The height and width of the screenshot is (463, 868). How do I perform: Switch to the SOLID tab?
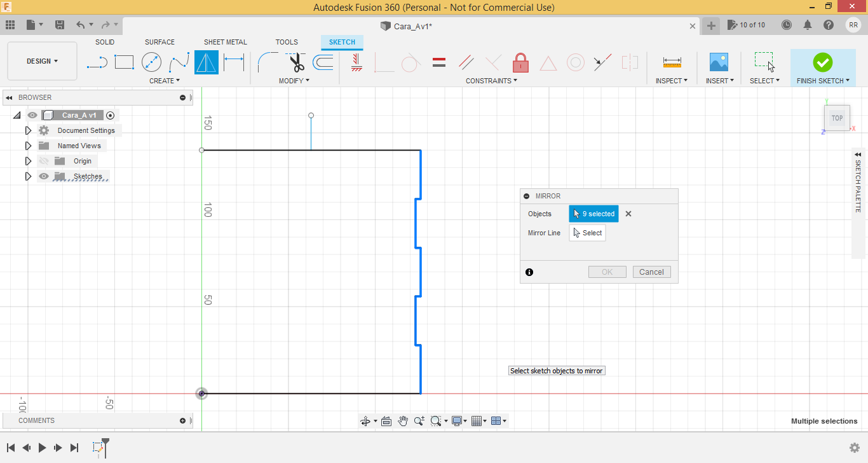click(x=105, y=42)
